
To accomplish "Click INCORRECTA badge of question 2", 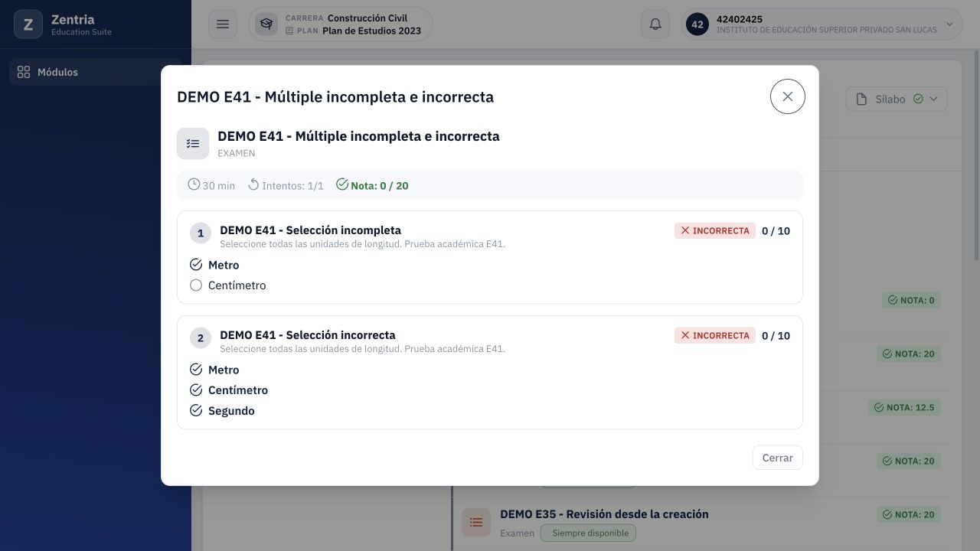I will (x=715, y=335).
